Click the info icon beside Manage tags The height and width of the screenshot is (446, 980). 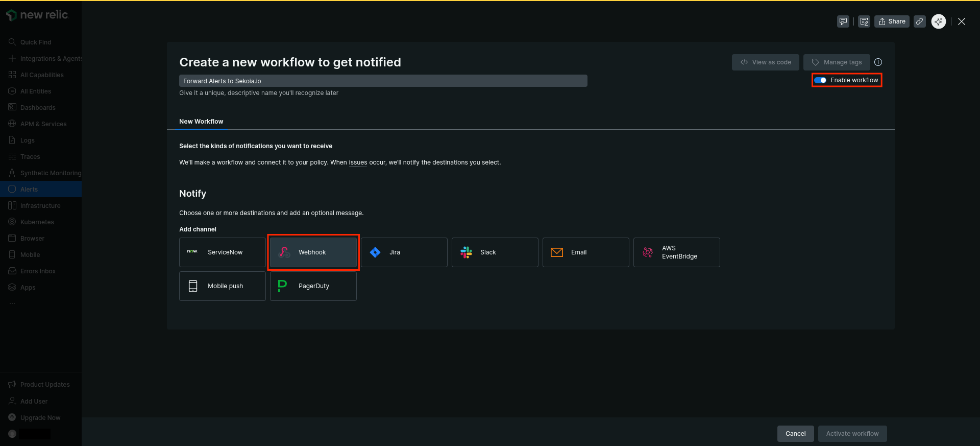(x=878, y=62)
